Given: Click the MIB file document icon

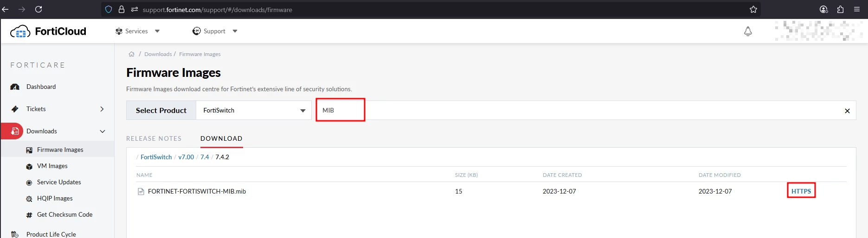Looking at the screenshot, I should click(x=141, y=191).
